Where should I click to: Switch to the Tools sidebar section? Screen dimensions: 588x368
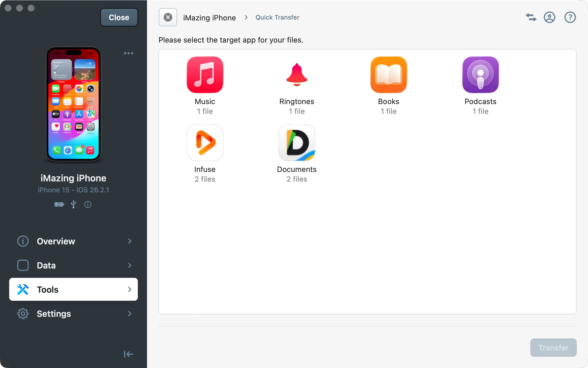(x=73, y=289)
